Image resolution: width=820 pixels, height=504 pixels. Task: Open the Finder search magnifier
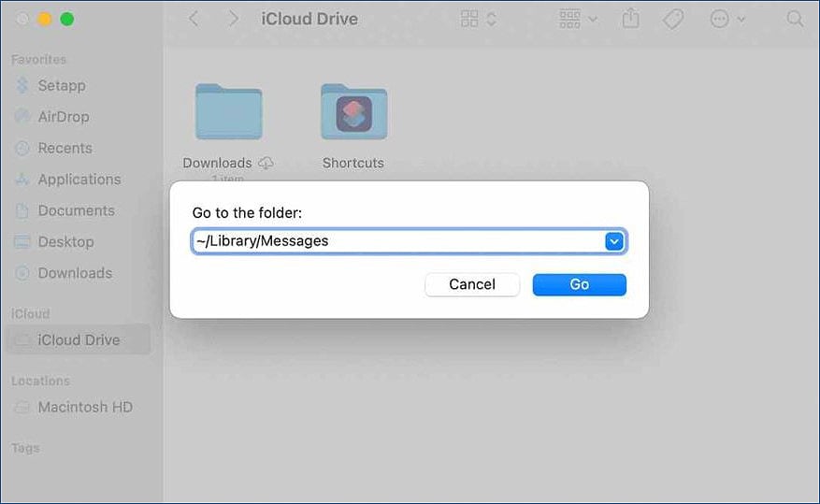tap(795, 20)
